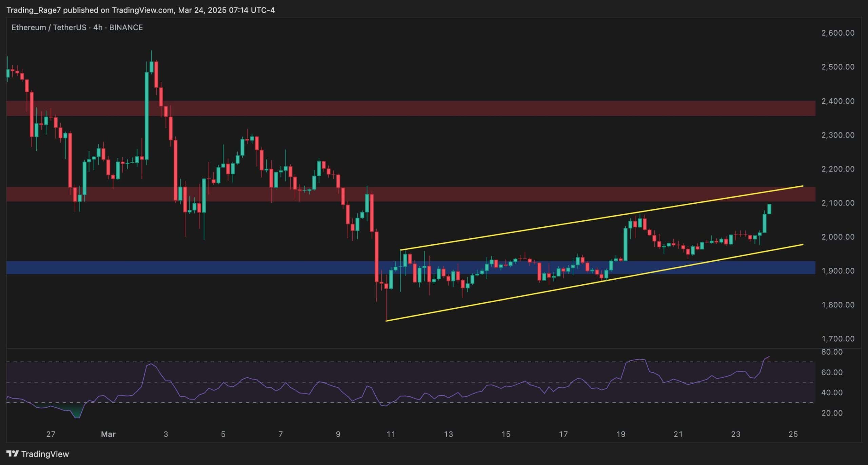Select the Ethereum / TetherUS symbol title
Image resolution: width=868 pixels, height=465 pixels.
[49, 27]
